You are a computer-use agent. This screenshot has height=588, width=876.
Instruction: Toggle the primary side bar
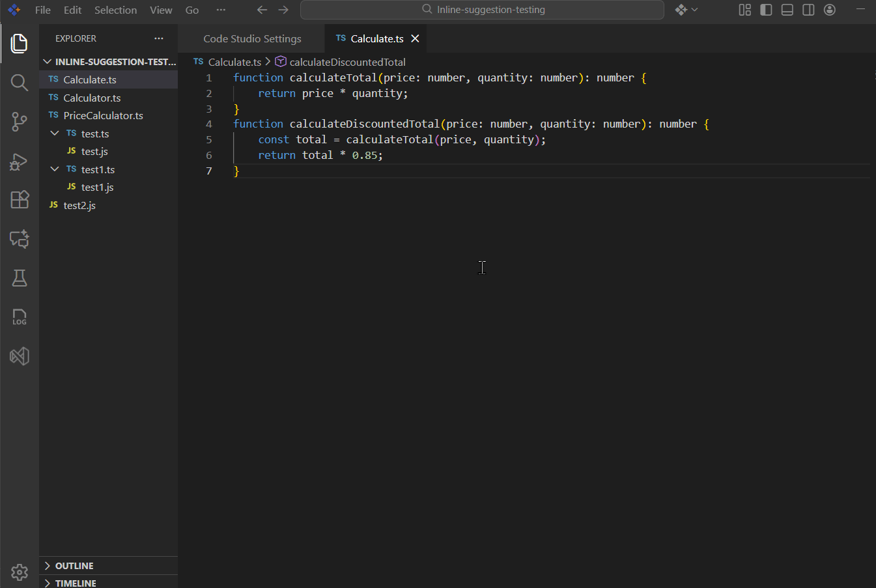tap(766, 10)
